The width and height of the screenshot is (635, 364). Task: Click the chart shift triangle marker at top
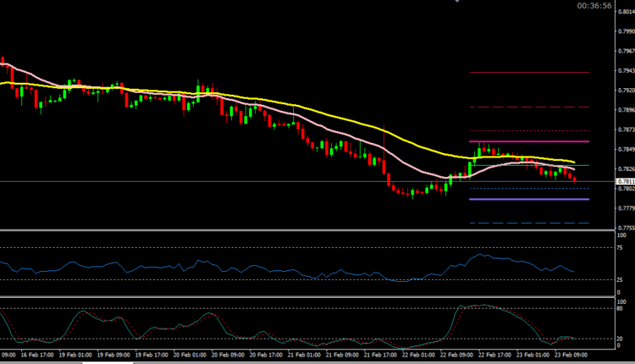pos(458,2)
